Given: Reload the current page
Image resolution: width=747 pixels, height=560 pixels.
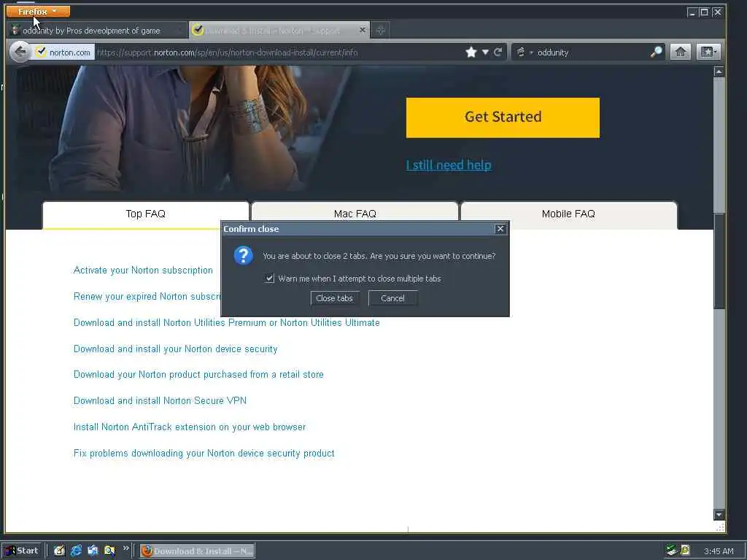Looking at the screenshot, I should click(x=498, y=52).
